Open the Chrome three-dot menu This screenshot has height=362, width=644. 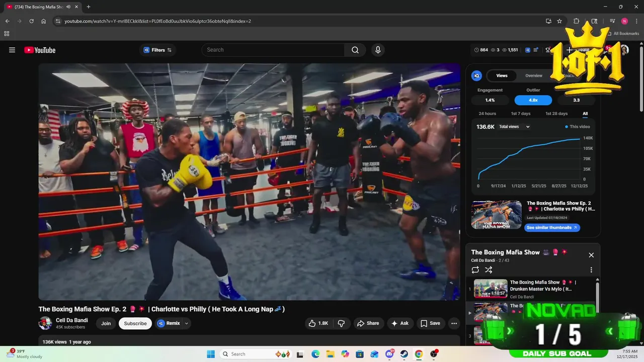[636, 21]
